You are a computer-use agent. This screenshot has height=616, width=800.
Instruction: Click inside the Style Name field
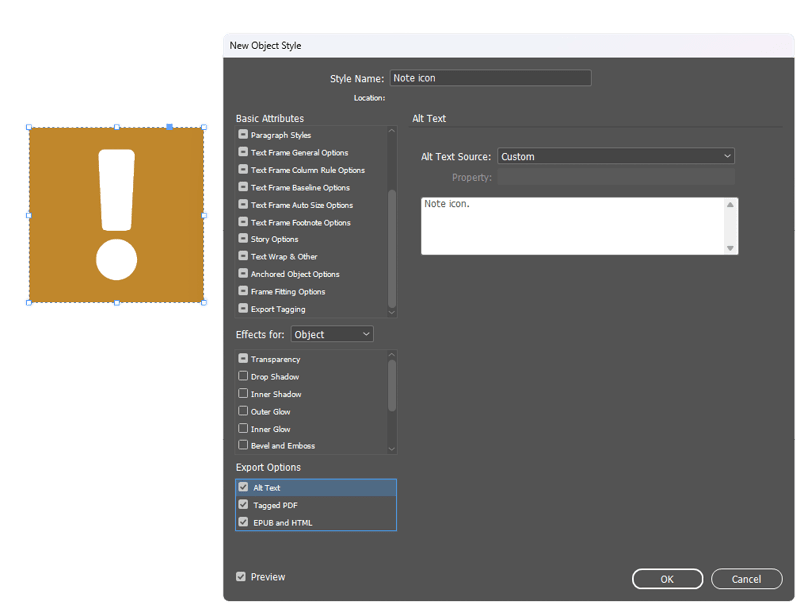tap(490, 77)
